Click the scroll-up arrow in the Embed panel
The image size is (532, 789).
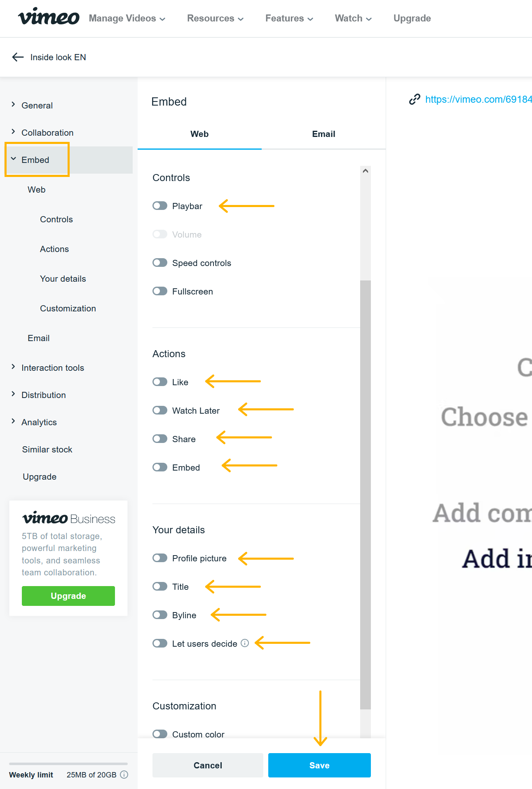coord(365,171)
